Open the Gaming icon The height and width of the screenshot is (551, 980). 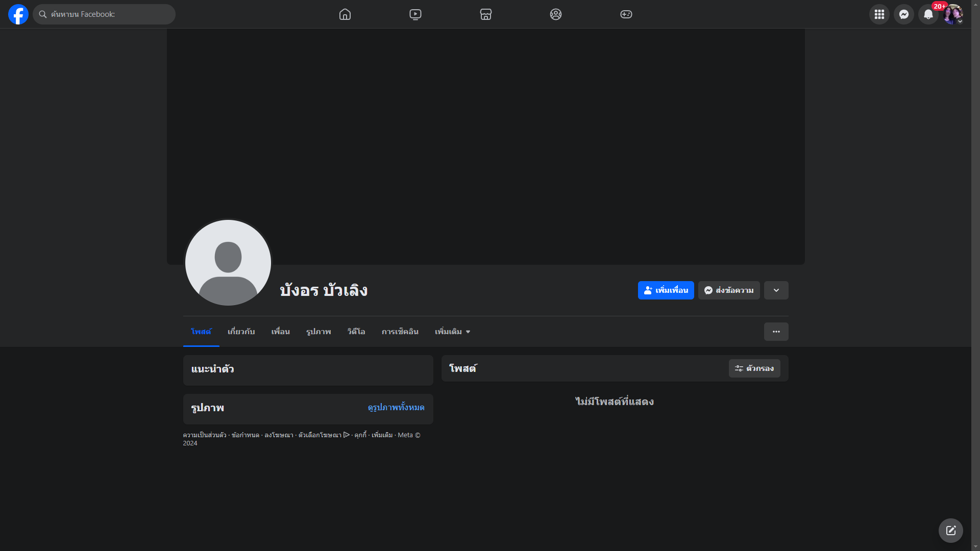click(x=626, y=14)
